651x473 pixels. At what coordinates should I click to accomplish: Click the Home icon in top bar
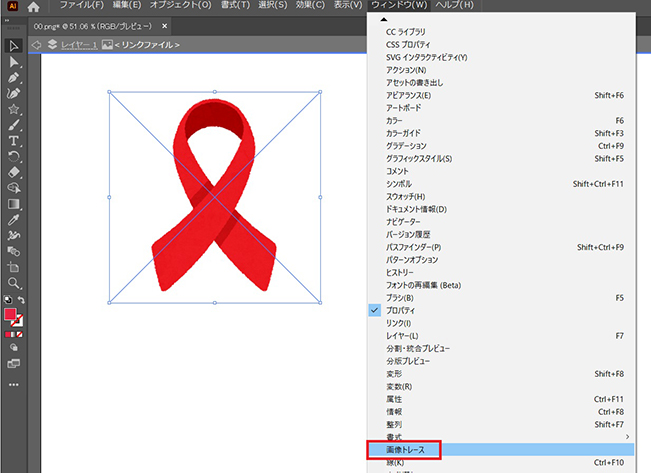[x=33, y=6]
